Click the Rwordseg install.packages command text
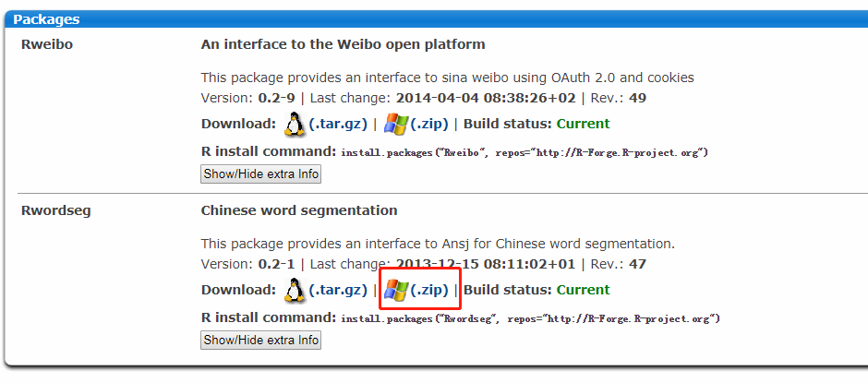868x383 pixels. tap(530, 318)
